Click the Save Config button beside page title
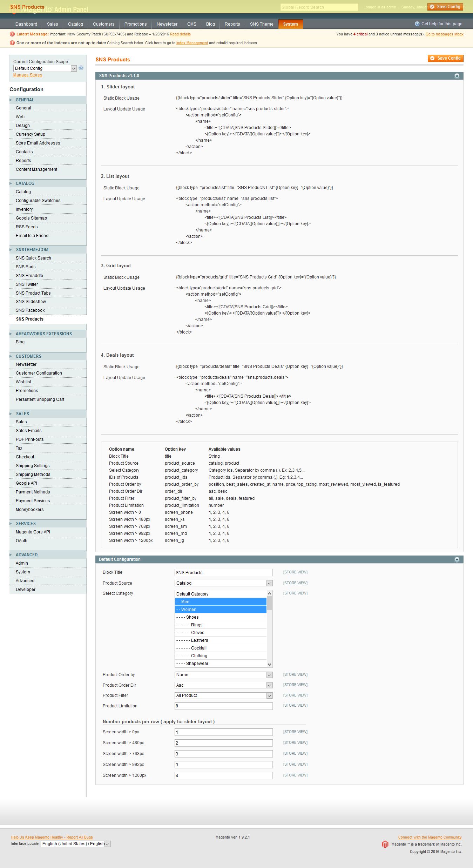 [445, 58]
